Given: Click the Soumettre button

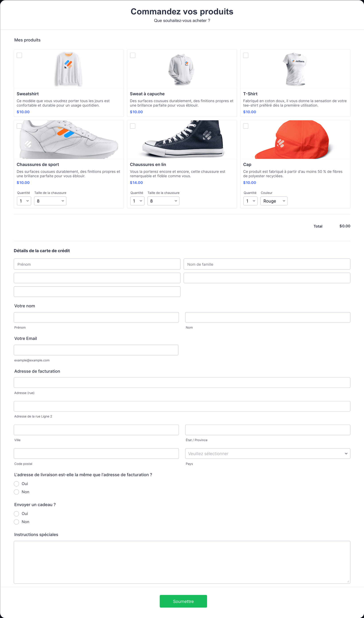Looking at the screenshot, I should point(183,601).
